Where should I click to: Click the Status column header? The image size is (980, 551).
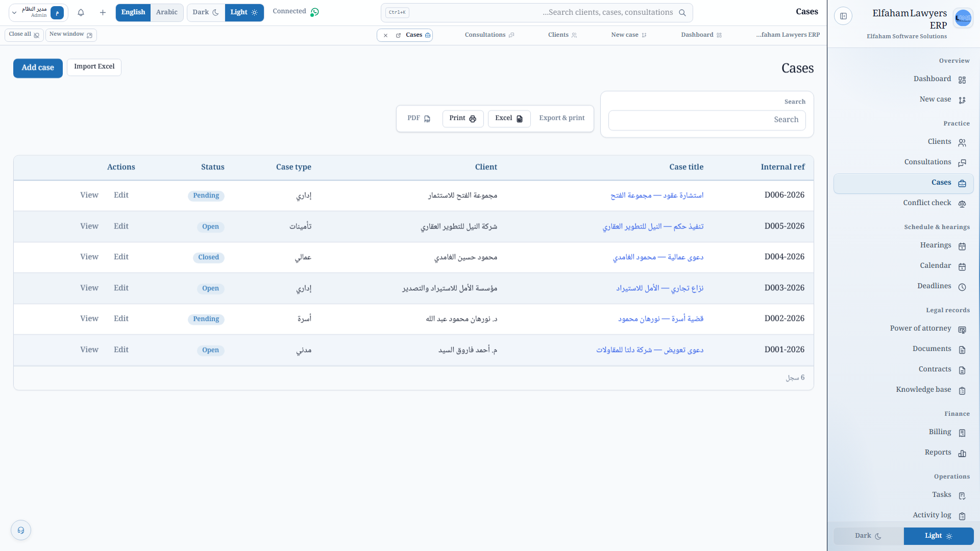[x=212, y=167]
